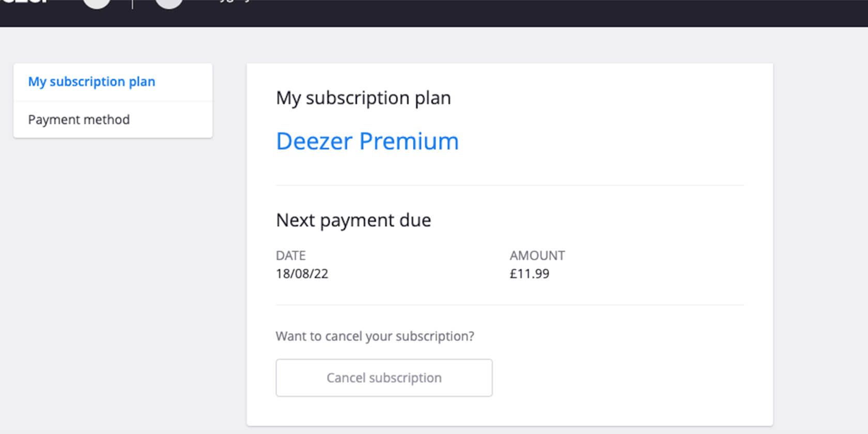Open the Deezer Premium plan details
The width and height of the screenshot is (868, 434).
[x=367, y=141]
